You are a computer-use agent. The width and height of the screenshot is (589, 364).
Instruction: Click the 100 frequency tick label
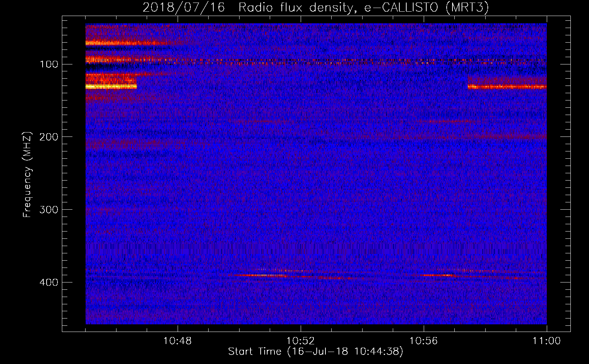[x=49, y=64]
